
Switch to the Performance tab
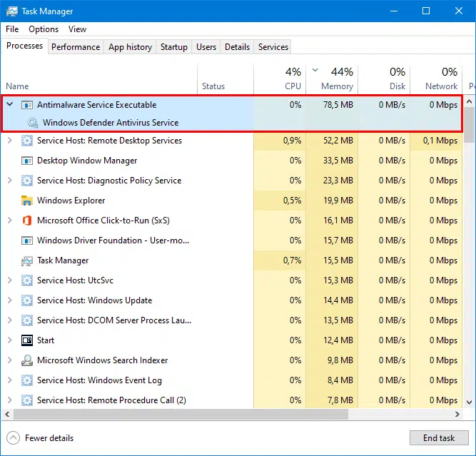pyautogui.click(x=76, y=47)
